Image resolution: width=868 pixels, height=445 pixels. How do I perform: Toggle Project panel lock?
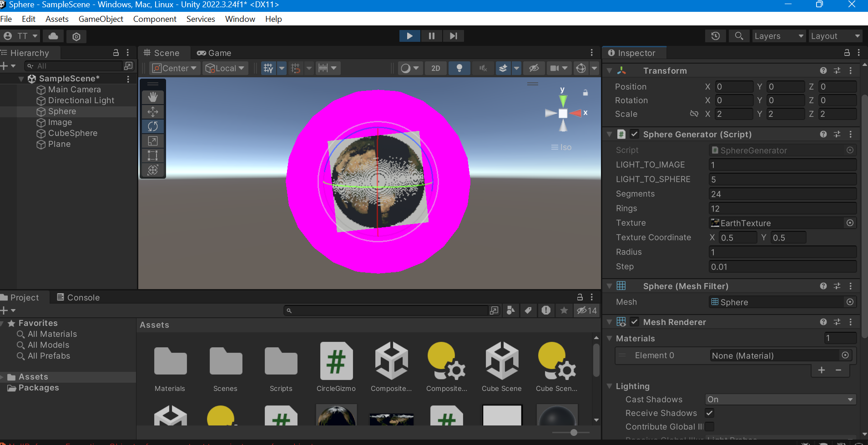[580, 297]
